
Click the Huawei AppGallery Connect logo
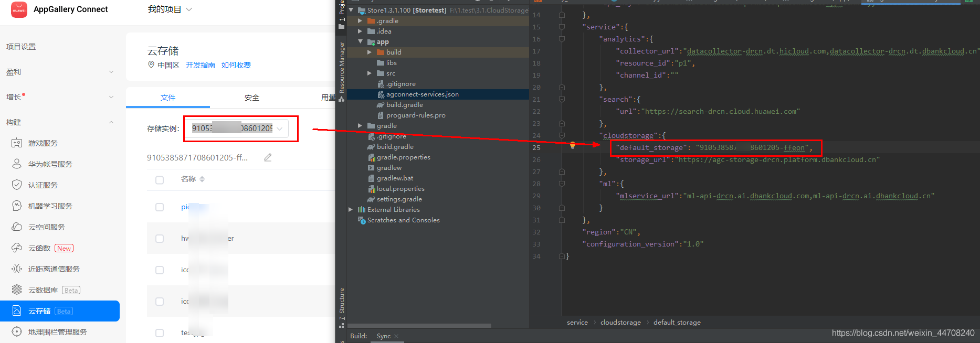[x=19, y=9]
